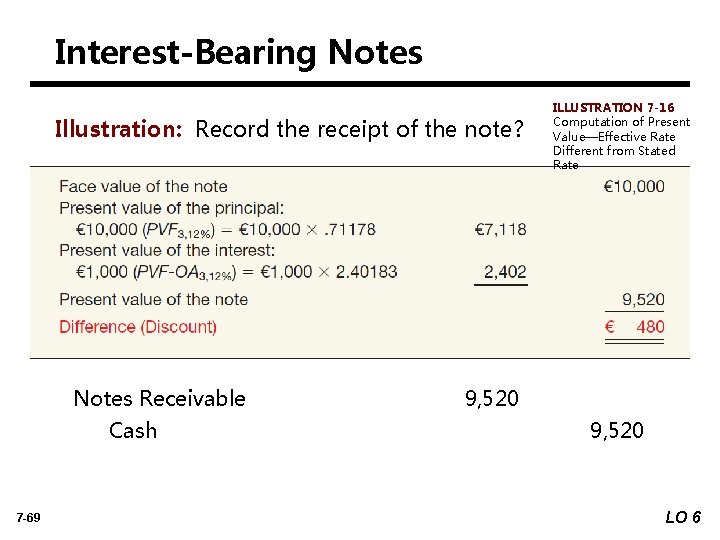Click the 9,520 debit amount beside Notes Receivable
Image resolution: width=720 pixels, height=540 pixels.
[x=492, y=398]
